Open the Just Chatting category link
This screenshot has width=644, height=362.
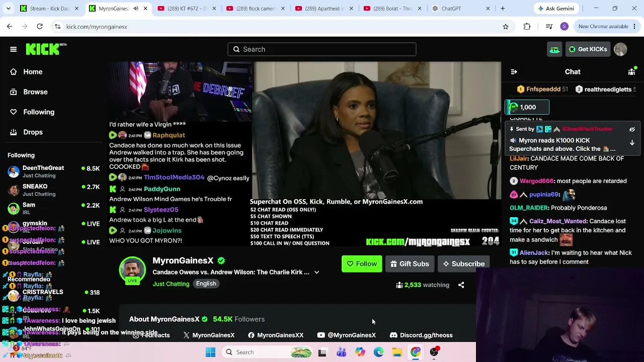pyautogui.click(x=171, y=284)
